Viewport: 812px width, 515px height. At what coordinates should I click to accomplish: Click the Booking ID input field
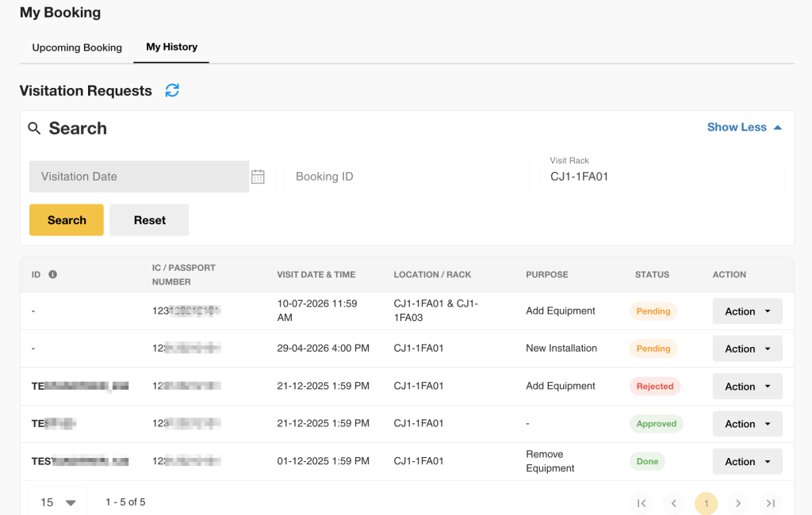coord(407,177)
